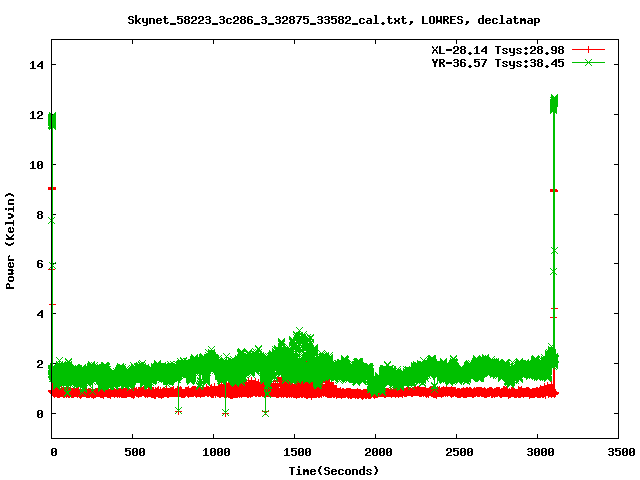Click the x-axis tick label 2500
640x480 pixels.
(459, 452)
